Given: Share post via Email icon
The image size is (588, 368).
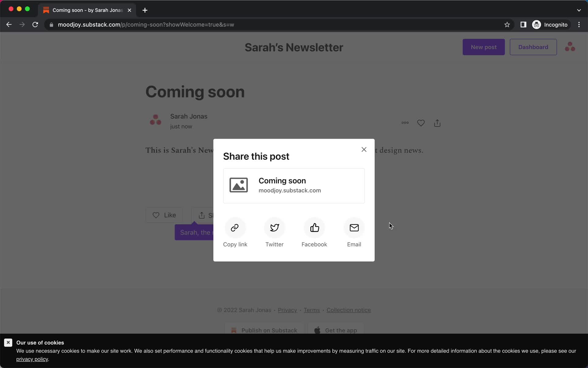Looking at the screenshot, I should (x=354, y=228).
